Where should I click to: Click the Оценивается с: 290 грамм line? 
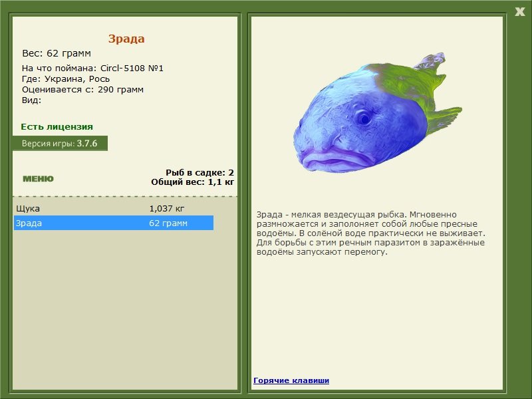pyautogui.click(x=82, y=90)
